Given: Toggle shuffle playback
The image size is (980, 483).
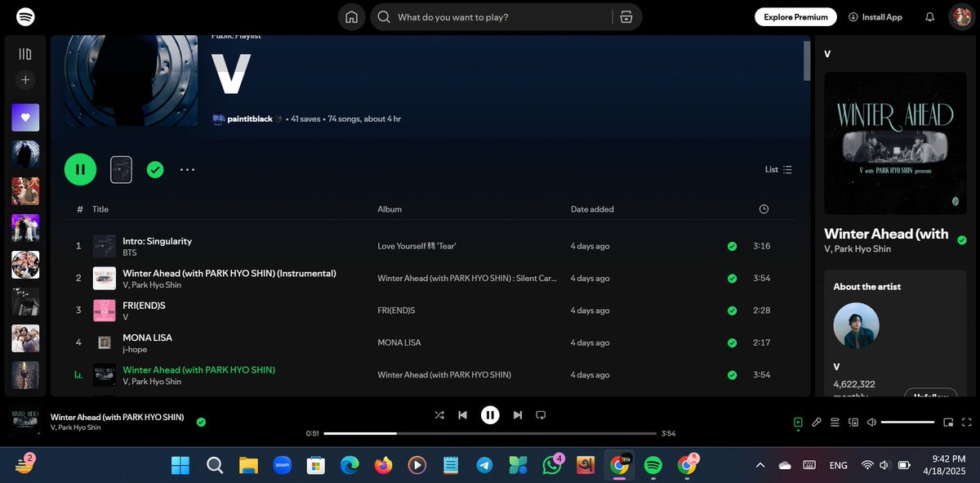Looking at the screenshot, I should (439, 415).
